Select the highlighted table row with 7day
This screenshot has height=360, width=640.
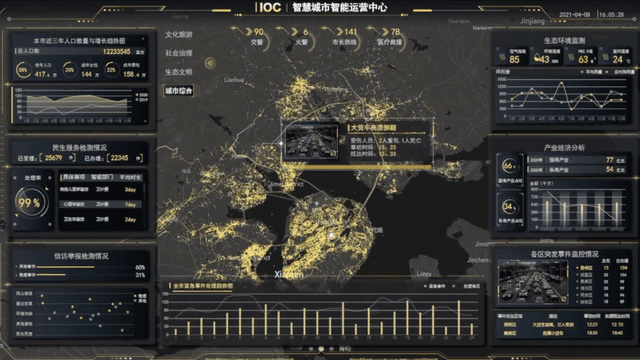101,204
